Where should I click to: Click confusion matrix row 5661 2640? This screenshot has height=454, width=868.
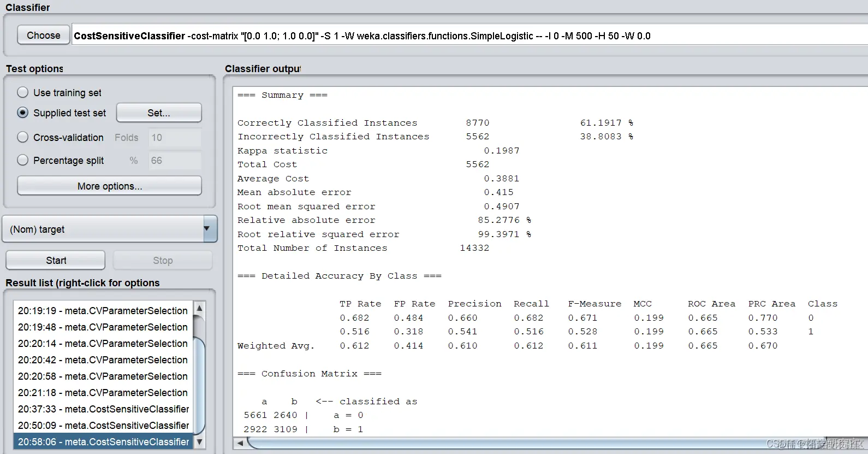point(304,415)
